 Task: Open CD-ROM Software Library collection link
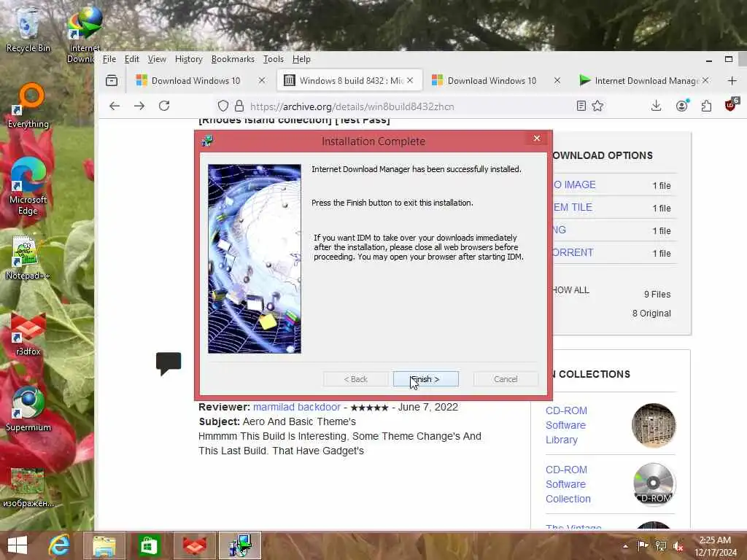(x=566, y=425)
